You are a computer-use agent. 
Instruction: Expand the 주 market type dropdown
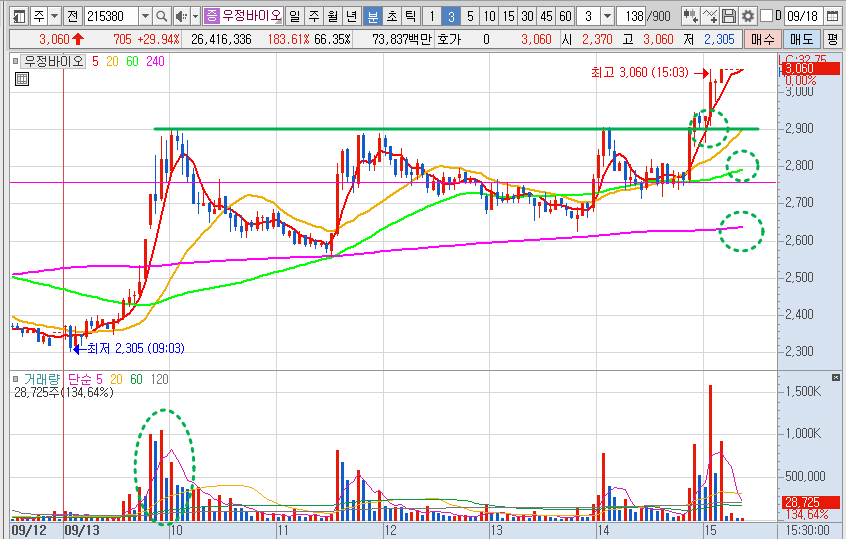54,17
